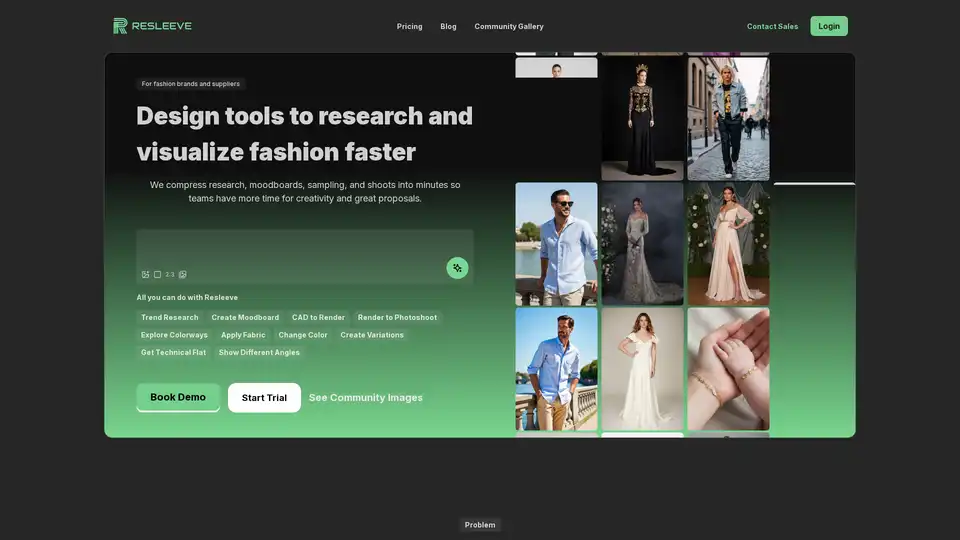The height and width of the screenshot is (540, 960).
Task: Click the add image icon in prompt box
Action: [146, 274]
